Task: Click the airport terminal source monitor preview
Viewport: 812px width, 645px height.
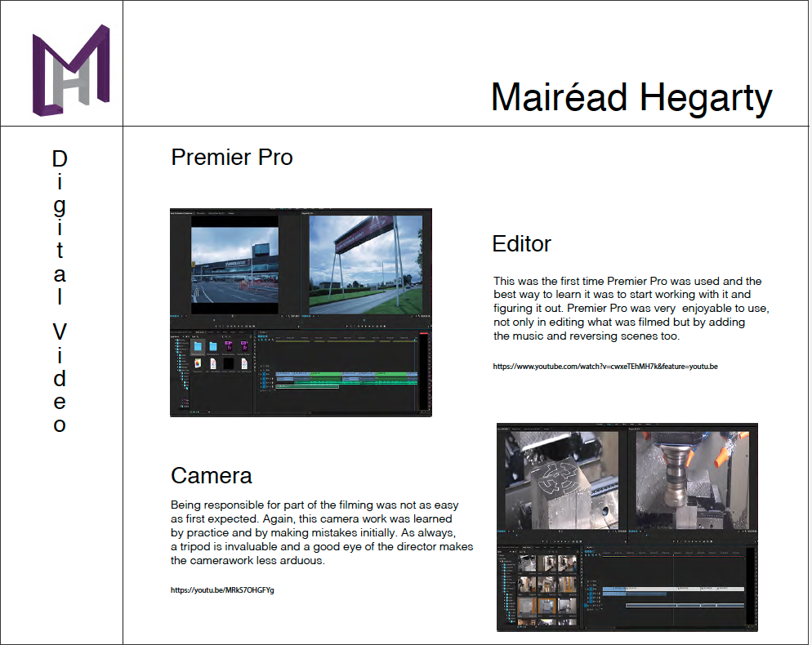Action: coord(235,264)
